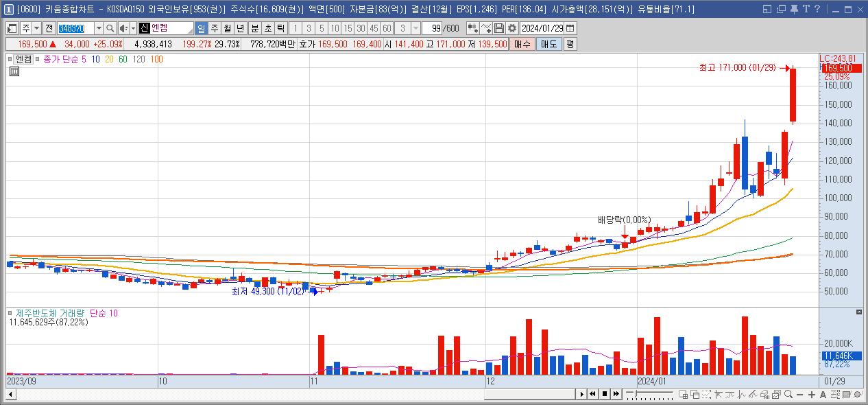Open the interval value 3 dropdown arrow

click(415, 28)
